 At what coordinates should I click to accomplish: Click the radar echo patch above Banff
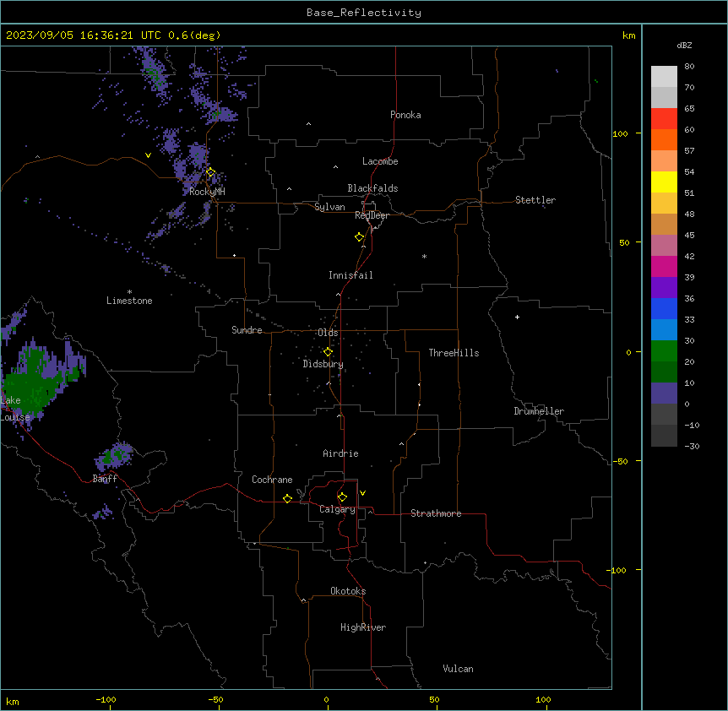pyautogui.click(x=115, y=456)
